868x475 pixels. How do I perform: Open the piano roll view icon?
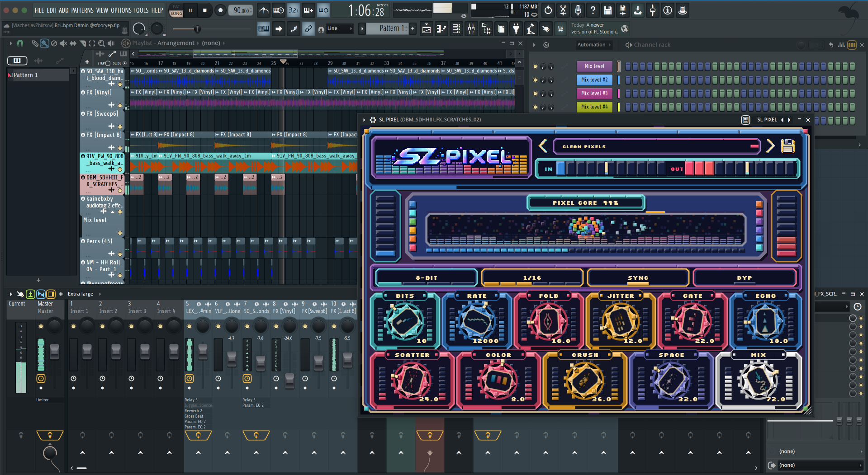pyautogui.click(x=441, y=29)
